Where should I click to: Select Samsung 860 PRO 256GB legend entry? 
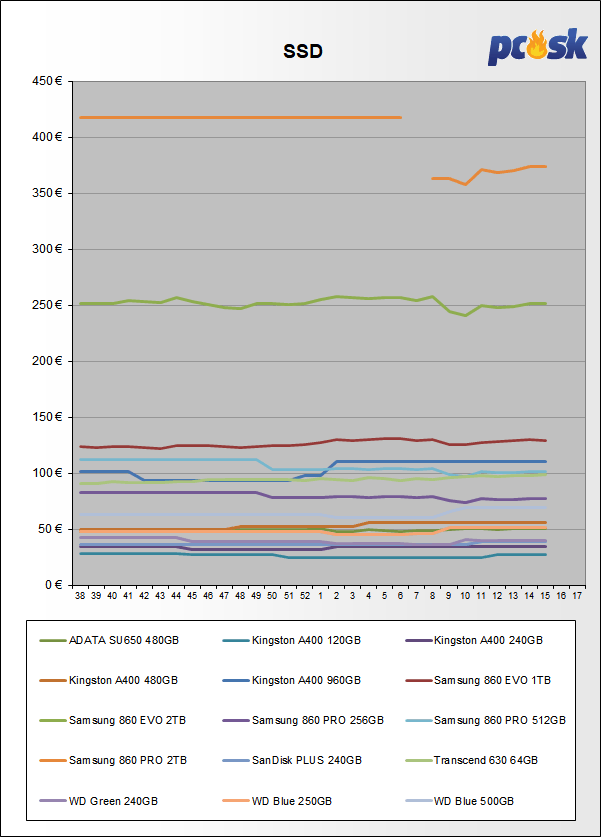pos(303,720)
